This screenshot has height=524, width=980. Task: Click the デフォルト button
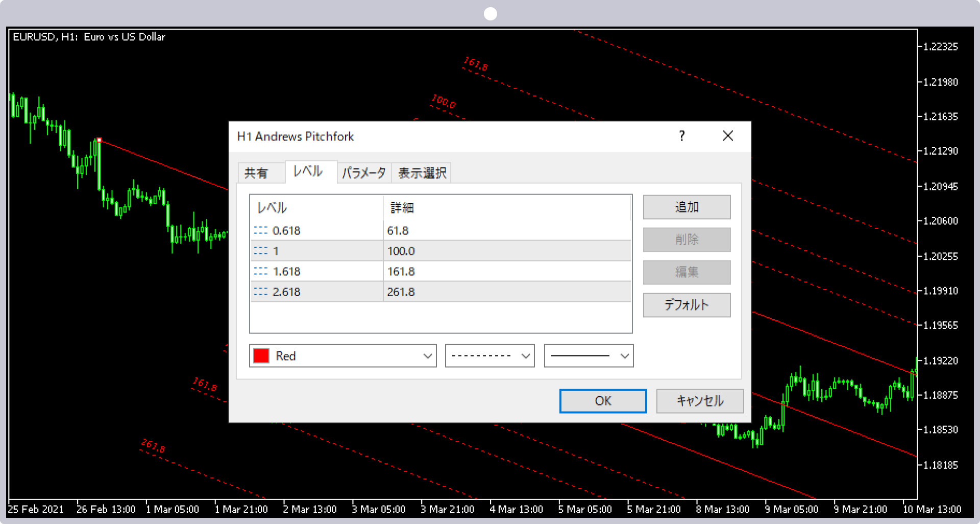point(687,305)
